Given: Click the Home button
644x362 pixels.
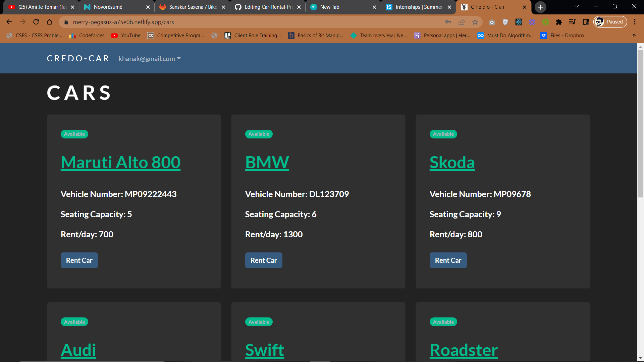Looking at the screenshot, I should point(50,22).
